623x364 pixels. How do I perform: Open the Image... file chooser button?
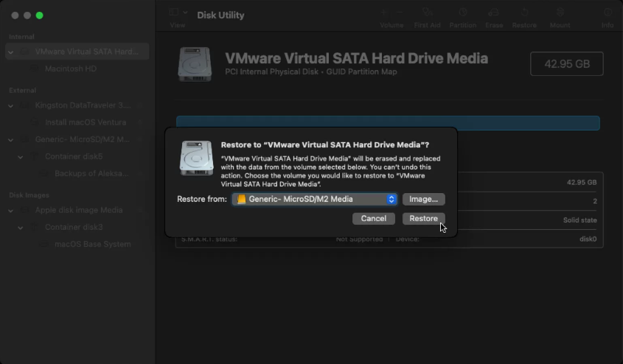(423, 199)
